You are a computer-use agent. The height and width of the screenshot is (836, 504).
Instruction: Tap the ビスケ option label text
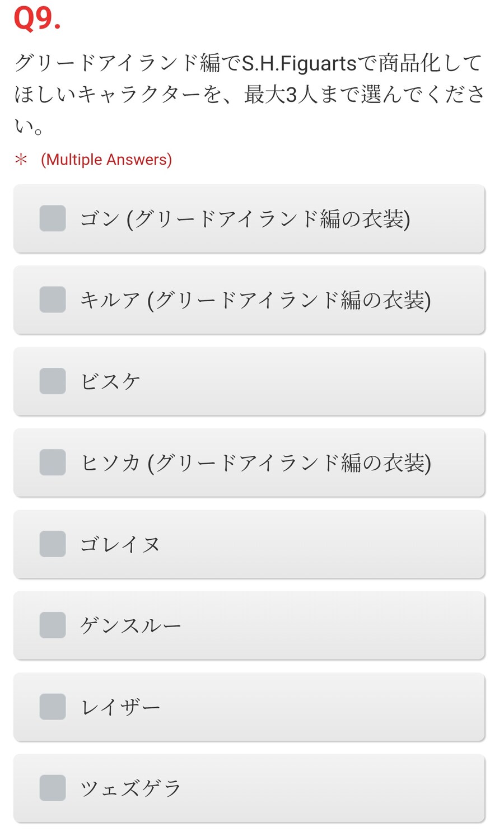tap(110, 382)
